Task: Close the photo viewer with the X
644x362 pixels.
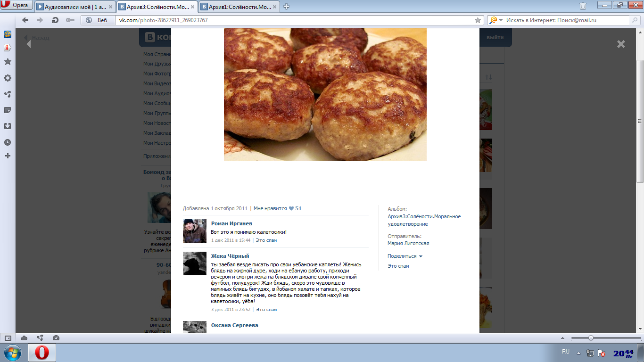Action: tap(621, 44)
